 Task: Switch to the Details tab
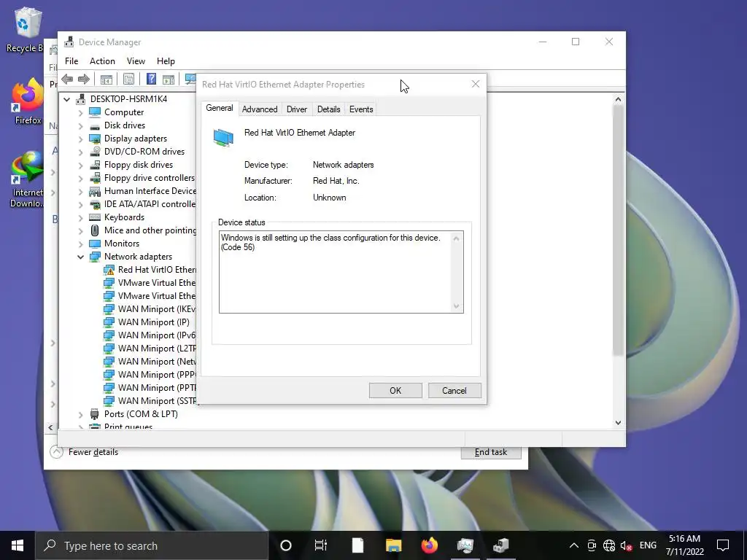pyautogui.click(x=329, y=109)
